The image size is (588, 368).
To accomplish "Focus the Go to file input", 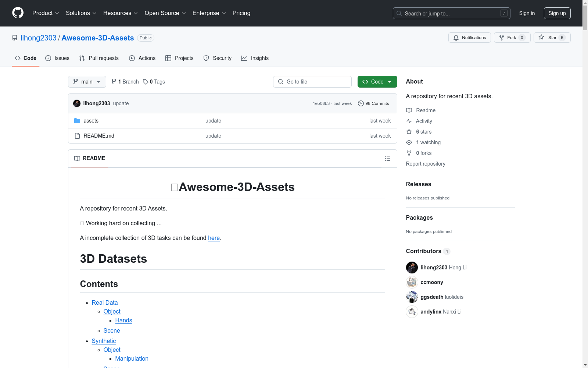I will point(312,82).
